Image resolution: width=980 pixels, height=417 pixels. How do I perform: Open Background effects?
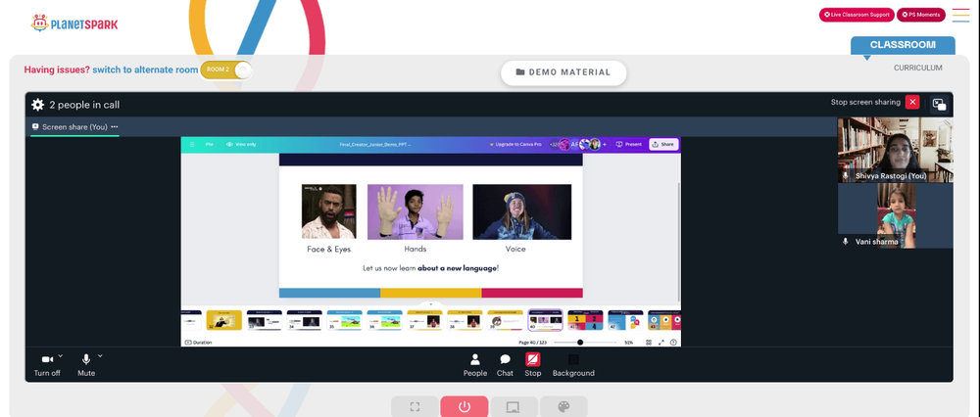point(573,365)
